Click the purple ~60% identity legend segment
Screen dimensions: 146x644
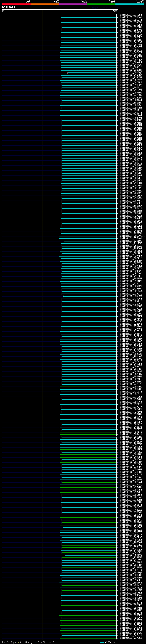click(x=73, y=4)
